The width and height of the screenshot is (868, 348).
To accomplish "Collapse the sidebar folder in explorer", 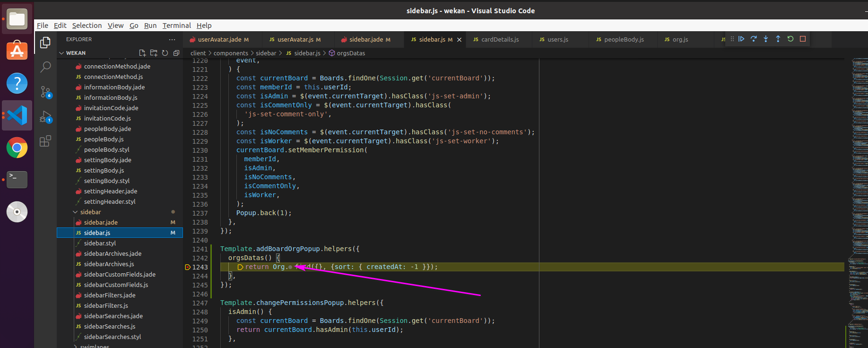I will (75, 212).
